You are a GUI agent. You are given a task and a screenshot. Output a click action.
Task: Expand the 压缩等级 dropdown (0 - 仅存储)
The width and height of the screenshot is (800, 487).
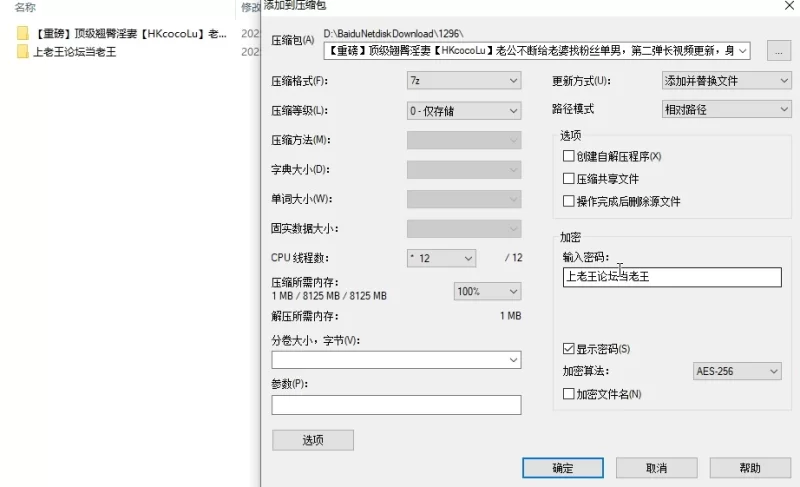(x=464, y=111)
